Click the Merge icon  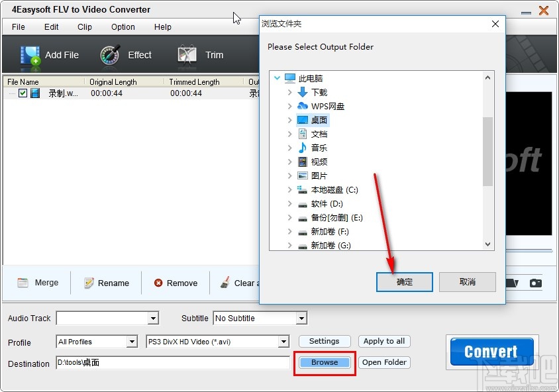pos(20,283)
